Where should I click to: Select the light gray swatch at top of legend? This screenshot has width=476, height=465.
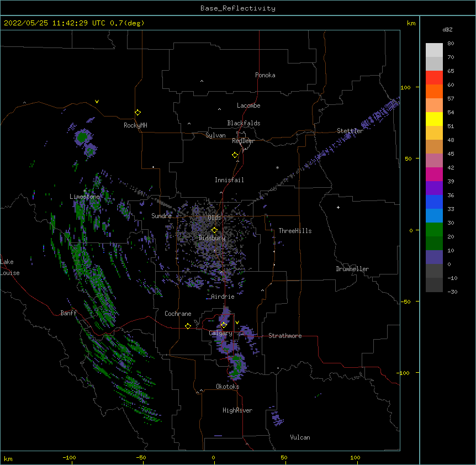(434, 50)
